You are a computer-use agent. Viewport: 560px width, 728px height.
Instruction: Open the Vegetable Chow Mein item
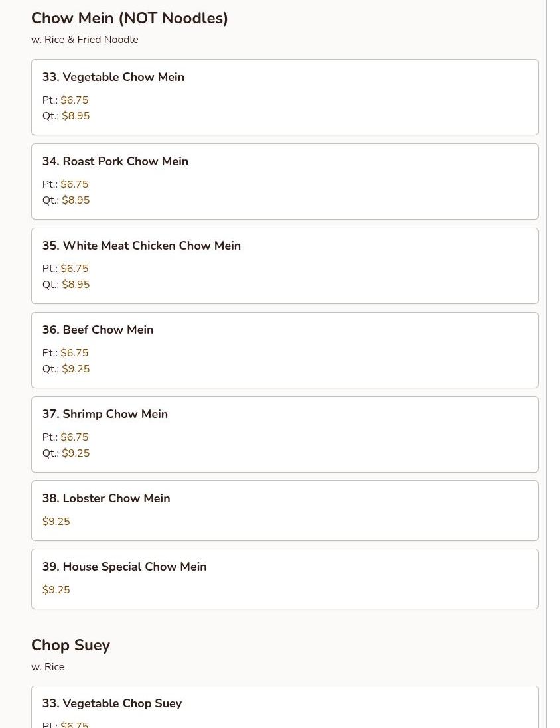(113, 77)
